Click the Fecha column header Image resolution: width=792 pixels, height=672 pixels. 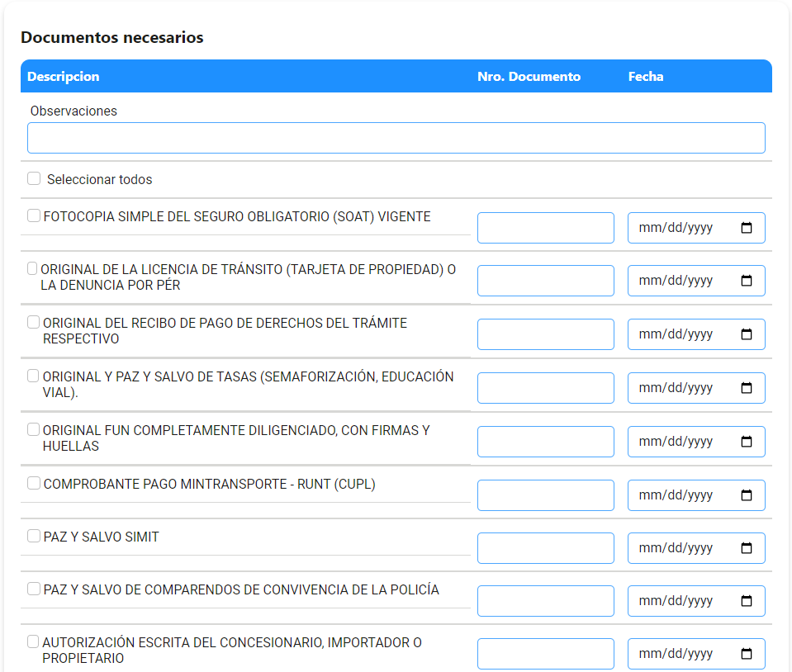click(x=646, y=76)
